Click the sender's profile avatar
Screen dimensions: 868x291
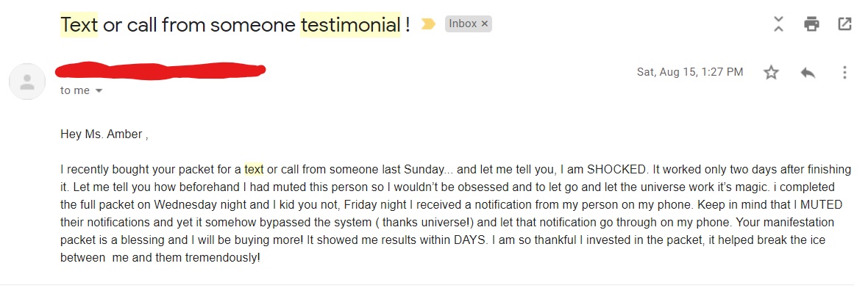click(26, 82)
